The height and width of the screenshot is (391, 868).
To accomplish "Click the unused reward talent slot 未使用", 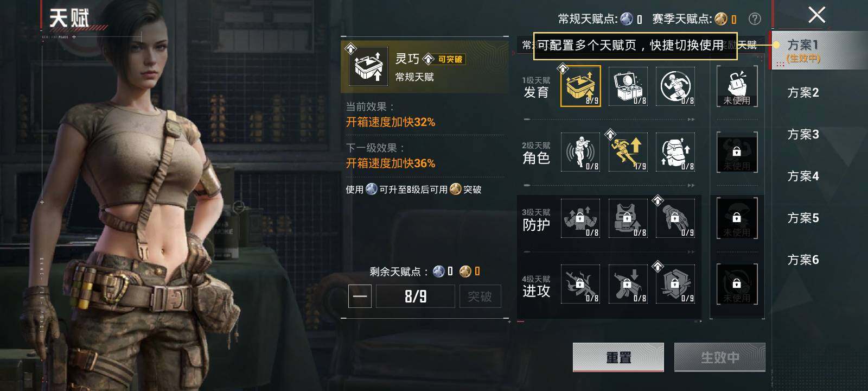I will pos(737,86).
